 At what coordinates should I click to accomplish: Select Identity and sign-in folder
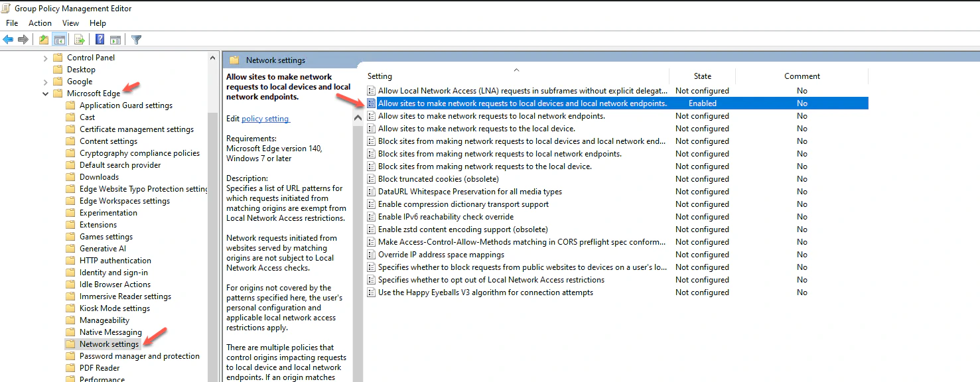(x=113, y=273)
